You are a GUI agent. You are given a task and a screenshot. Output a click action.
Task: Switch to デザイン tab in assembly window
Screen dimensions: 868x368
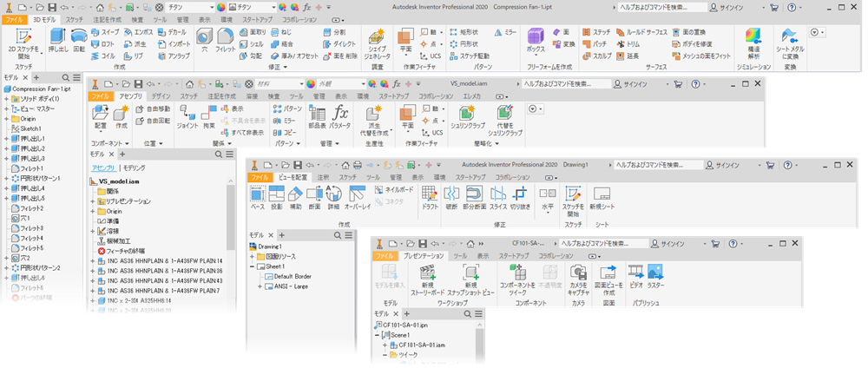(x=161, y=96)
